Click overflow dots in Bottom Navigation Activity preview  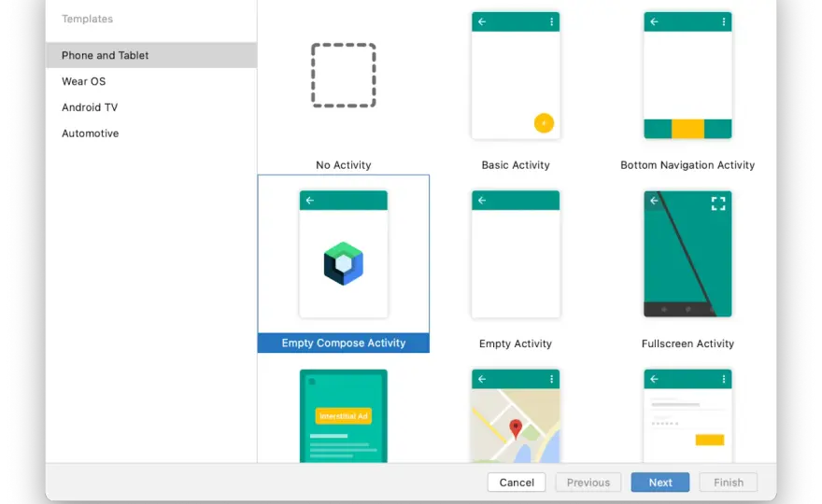coord(723,21)
